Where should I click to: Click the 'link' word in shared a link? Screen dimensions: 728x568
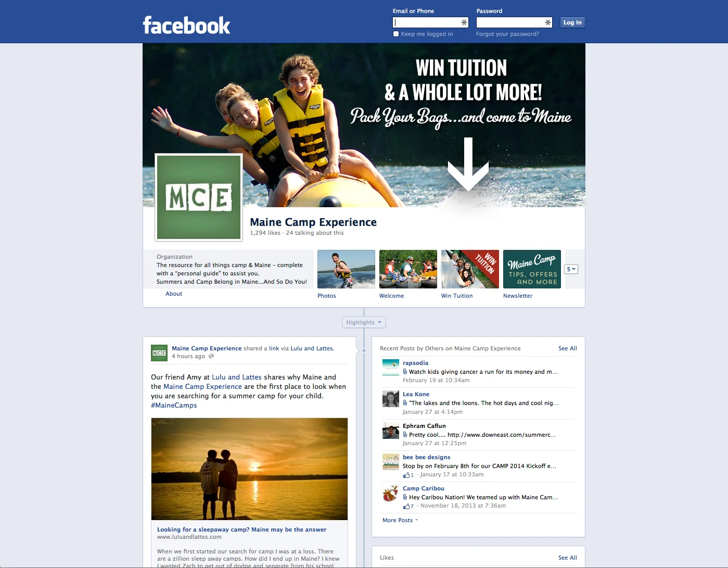pos(274,348)
